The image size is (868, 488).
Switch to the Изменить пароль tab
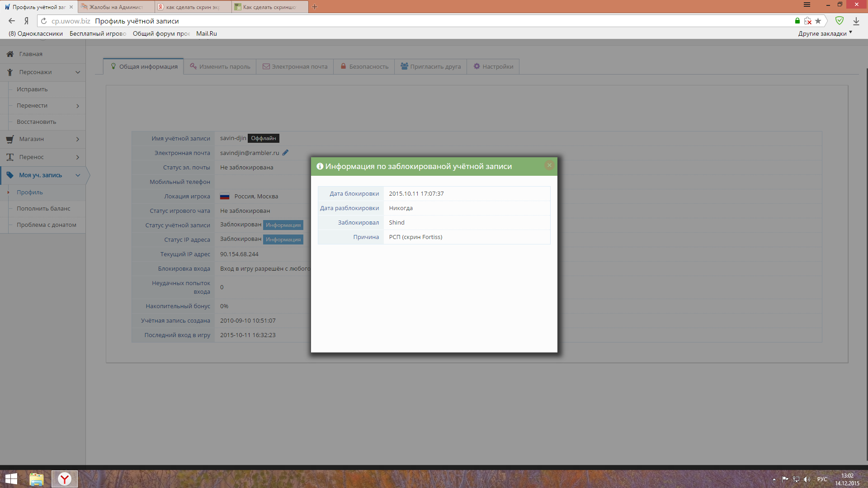tap(220, 66)
